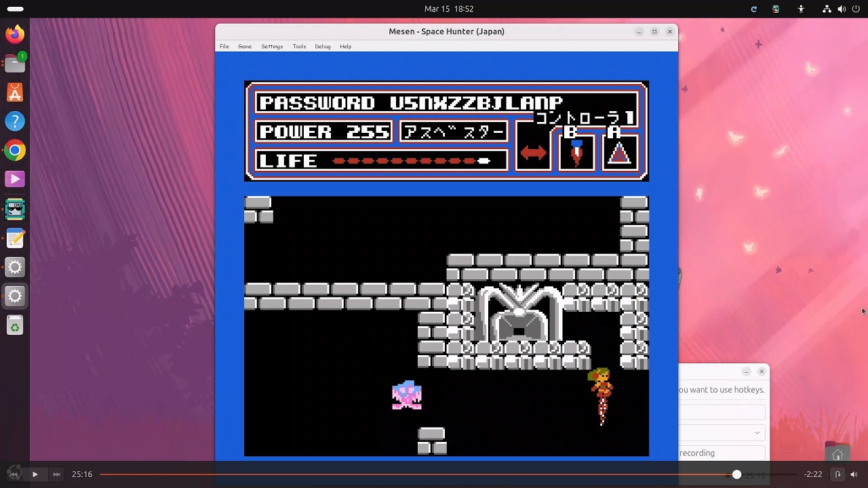Skip to the next track
This screenshot has height=488, width=868.
click(x=56, y=474)
